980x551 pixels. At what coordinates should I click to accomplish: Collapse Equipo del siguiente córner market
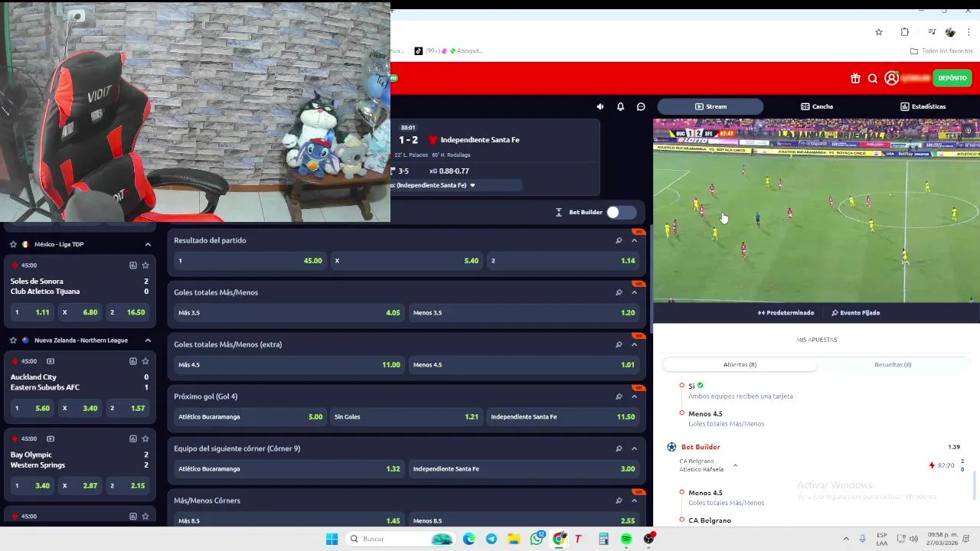[x=634, y=448]
